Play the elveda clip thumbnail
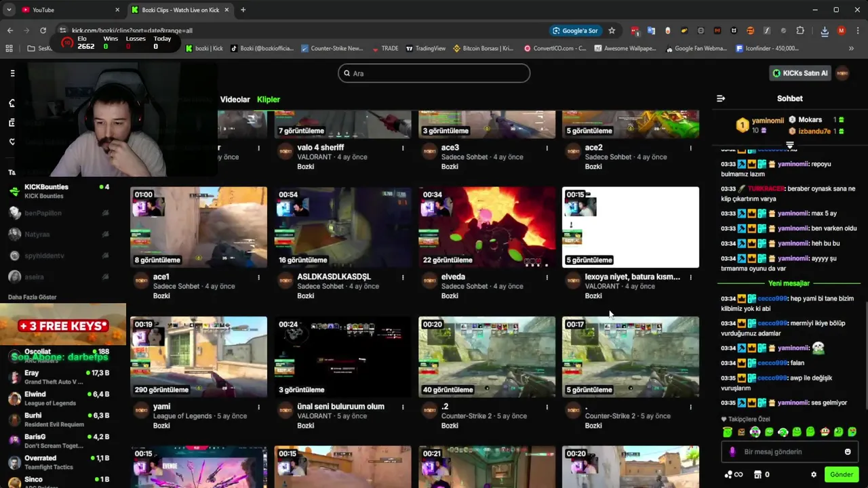868x488 pixels. click(487, 227)
